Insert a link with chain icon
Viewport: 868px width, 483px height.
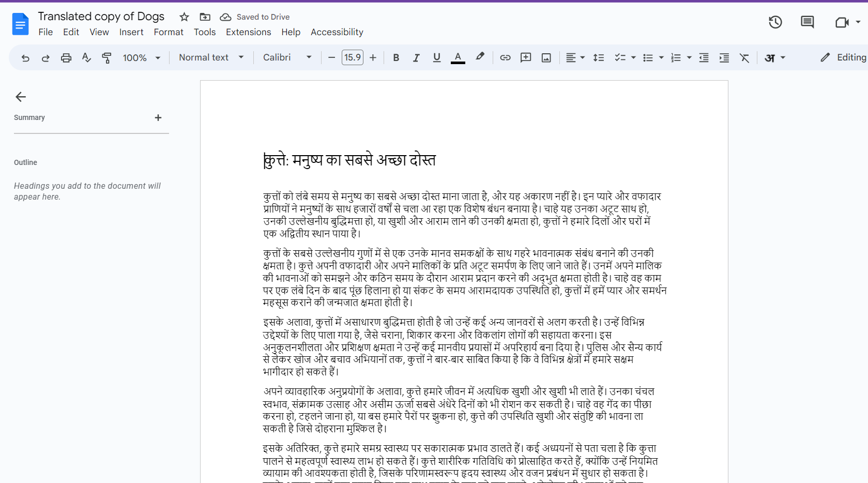coord(505,57)
